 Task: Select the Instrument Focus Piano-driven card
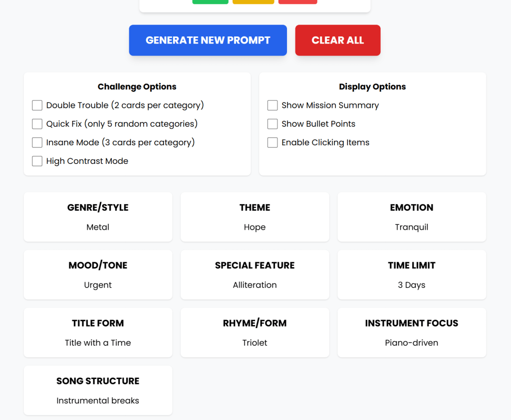(x=412, y=333)
